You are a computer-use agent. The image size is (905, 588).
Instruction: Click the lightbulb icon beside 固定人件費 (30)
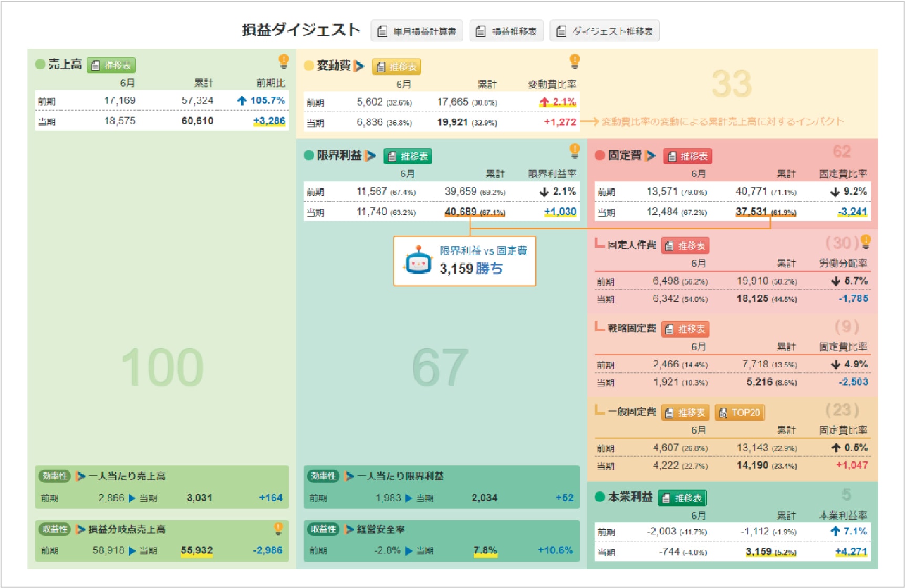pos(866,242)
